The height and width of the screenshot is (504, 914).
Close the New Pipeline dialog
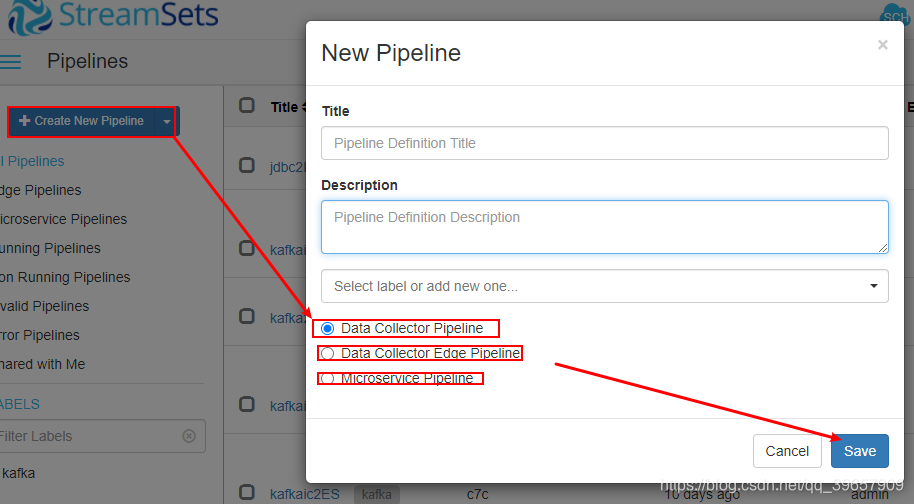883,45
